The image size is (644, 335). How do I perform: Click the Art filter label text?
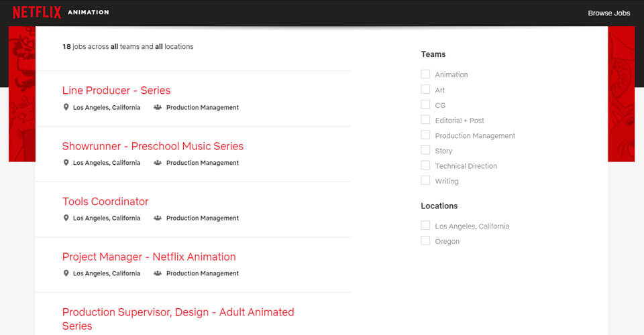[440, 90]
